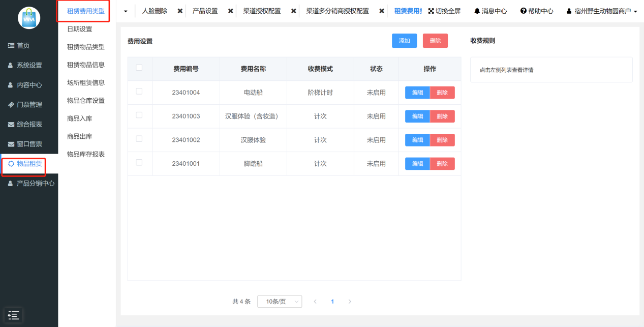Close the 渠道授权配置 tab with its X icon
644x327 pixels.
(x=293, y=11)
